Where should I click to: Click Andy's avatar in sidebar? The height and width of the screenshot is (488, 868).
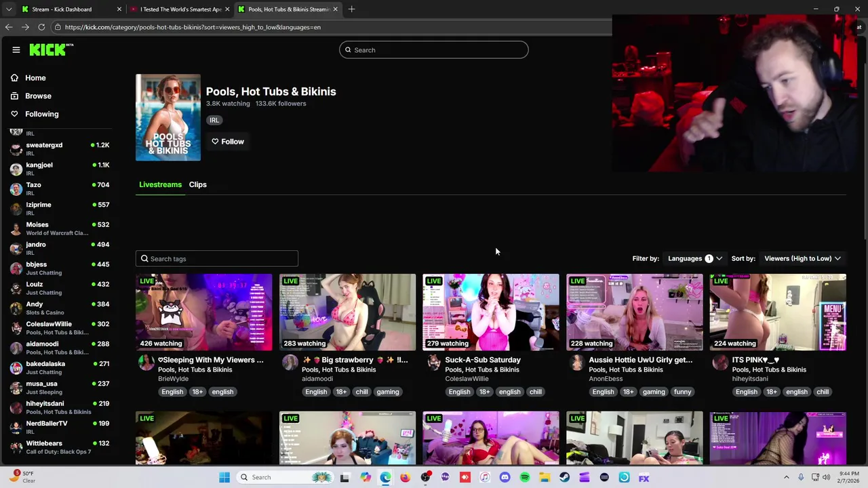(16, 308)
